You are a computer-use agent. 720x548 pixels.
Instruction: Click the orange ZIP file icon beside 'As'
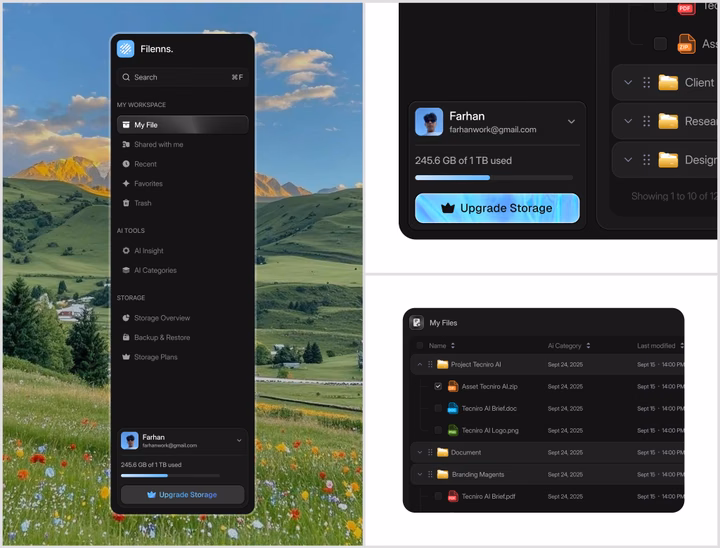(686, 44)
